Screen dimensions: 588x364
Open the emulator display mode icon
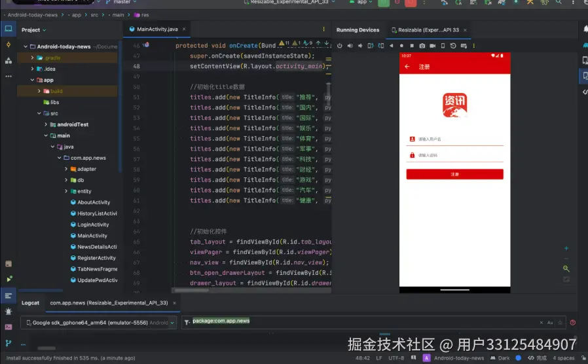coord(443,46)
